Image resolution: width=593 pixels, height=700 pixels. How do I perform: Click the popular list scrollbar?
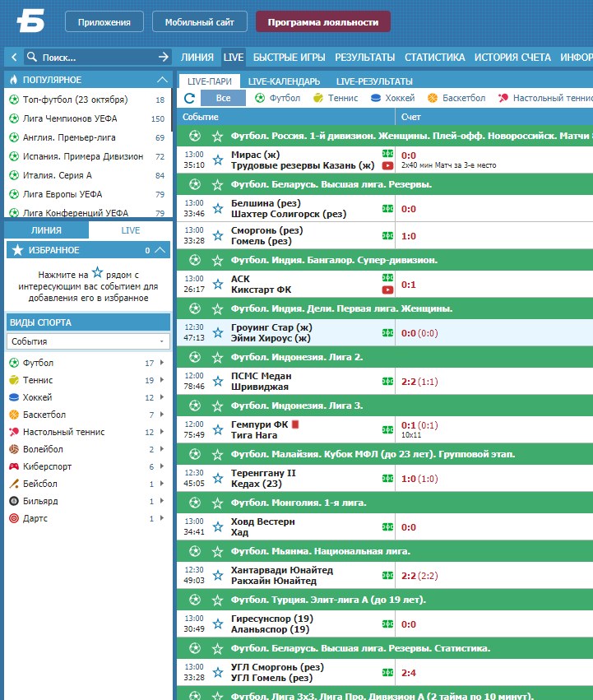171,110
